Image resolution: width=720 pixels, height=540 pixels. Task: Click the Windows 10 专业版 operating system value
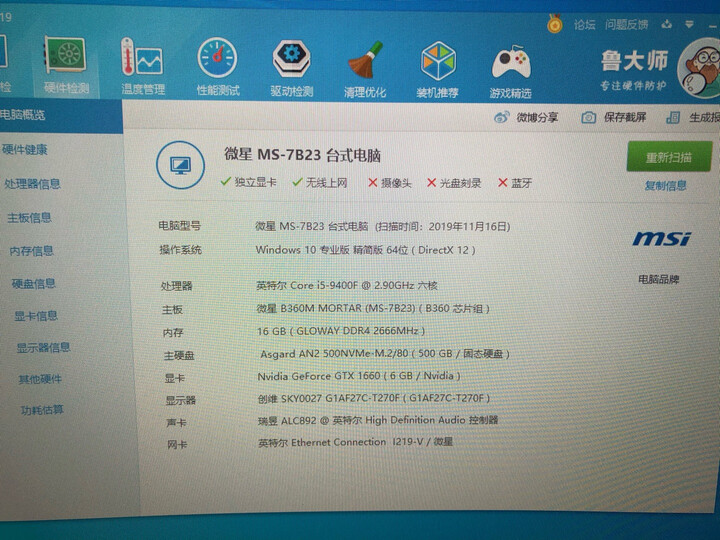pyautogui.click(x=366, y=250)
